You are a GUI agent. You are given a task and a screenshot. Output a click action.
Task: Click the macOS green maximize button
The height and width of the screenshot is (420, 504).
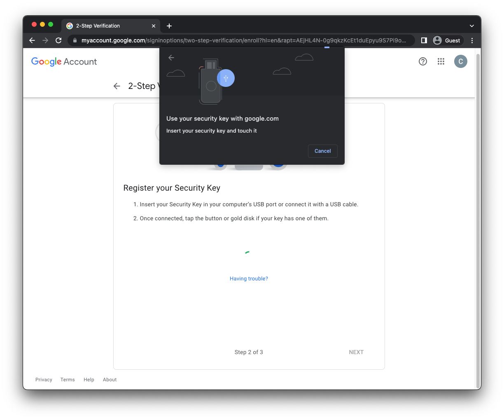point(51,24)
